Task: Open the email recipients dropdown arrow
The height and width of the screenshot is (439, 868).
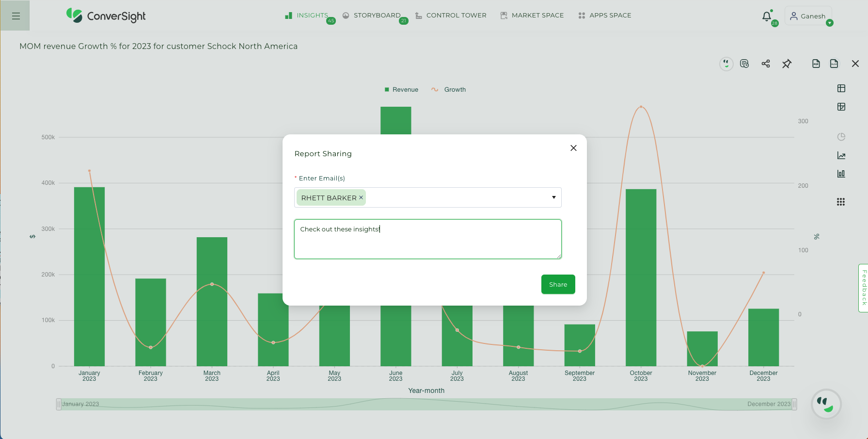Action: [x=553, y=197]
